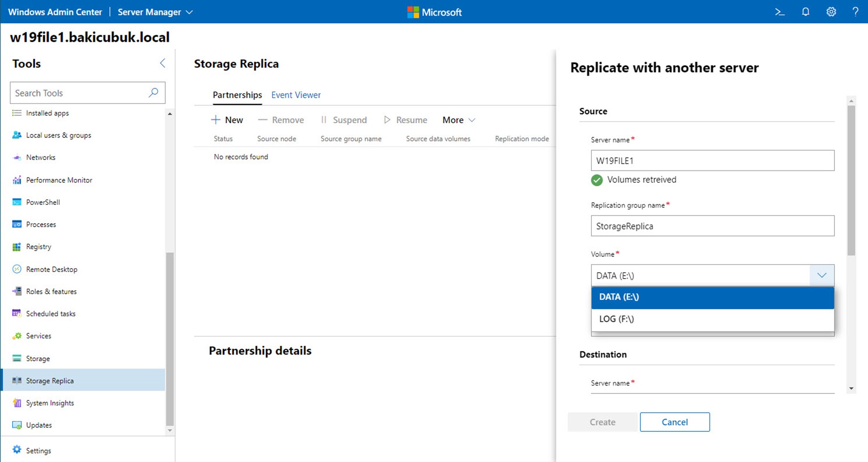
Task: Click the Microsoft logo in header
Action: coord(434,12)
